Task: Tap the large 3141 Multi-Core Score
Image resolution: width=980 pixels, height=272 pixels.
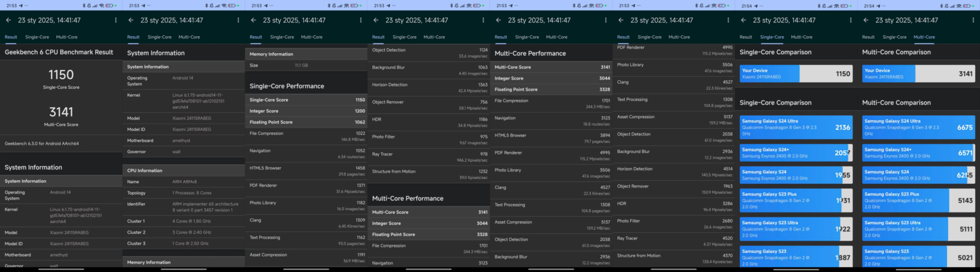Action: [61, 112]
